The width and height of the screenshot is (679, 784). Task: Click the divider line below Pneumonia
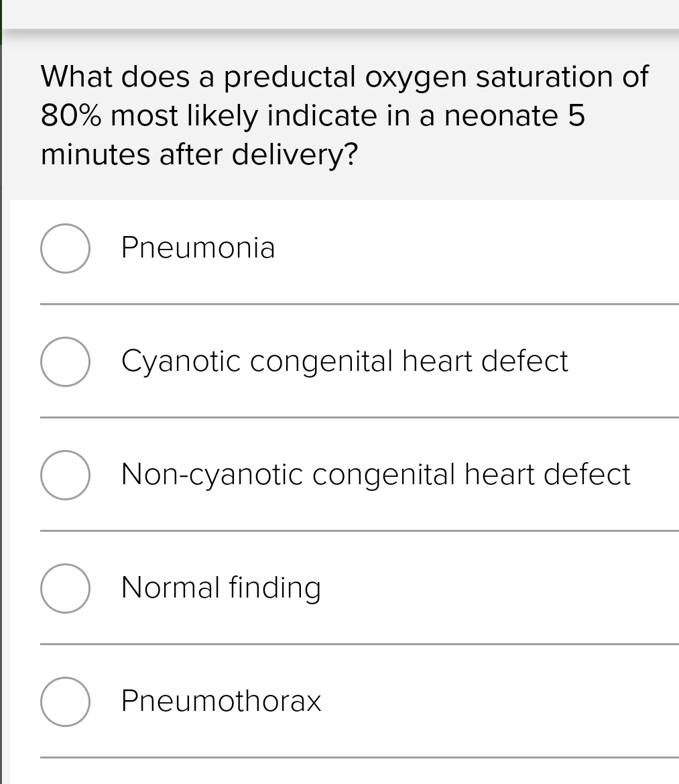[x=359, y=304]
